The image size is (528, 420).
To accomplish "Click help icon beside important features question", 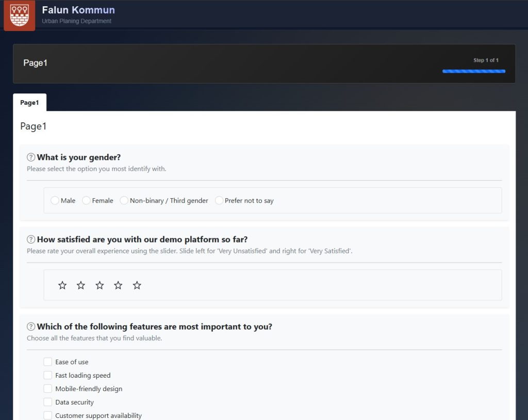I will pos(31,327).
